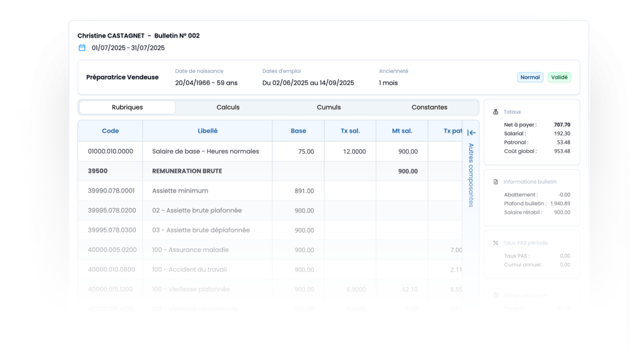This screenshot has height=352, width=644.
Task: Click the Tx sal. column header
Action: click(350, 131)
